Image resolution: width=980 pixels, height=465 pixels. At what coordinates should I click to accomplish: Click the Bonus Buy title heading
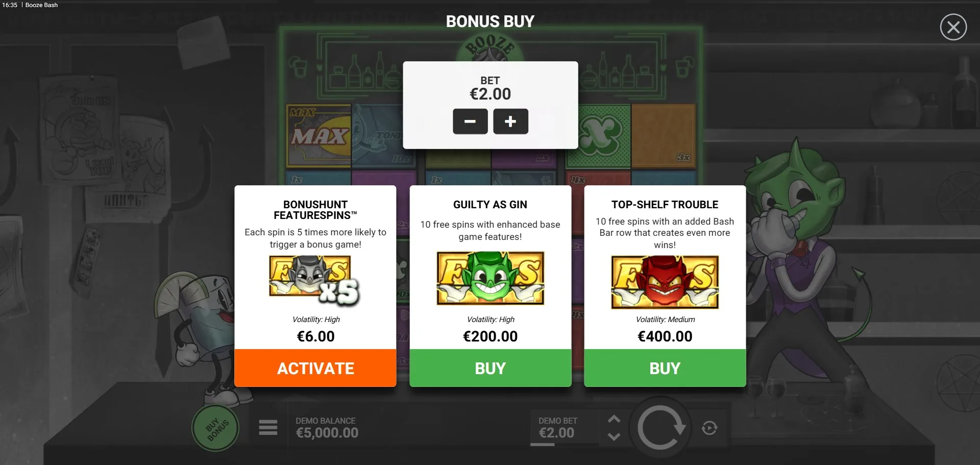pyautogui.click(x=490, y=21)
